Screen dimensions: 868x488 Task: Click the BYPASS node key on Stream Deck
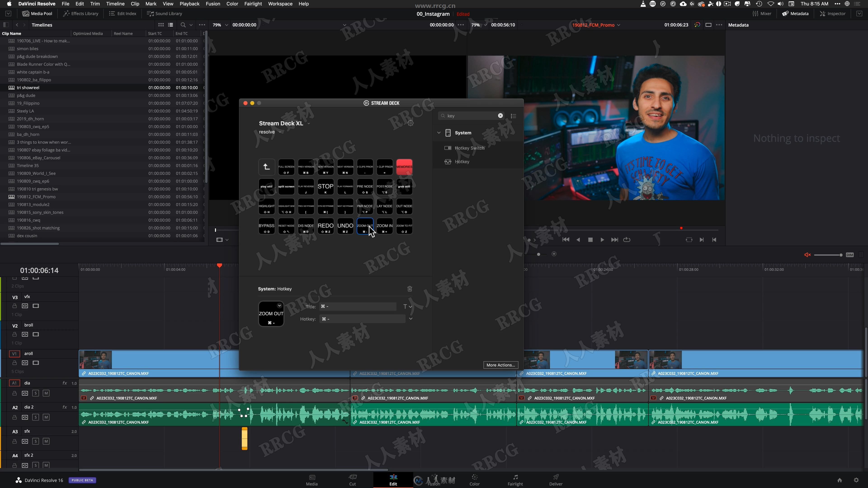(x=266, y=228)
